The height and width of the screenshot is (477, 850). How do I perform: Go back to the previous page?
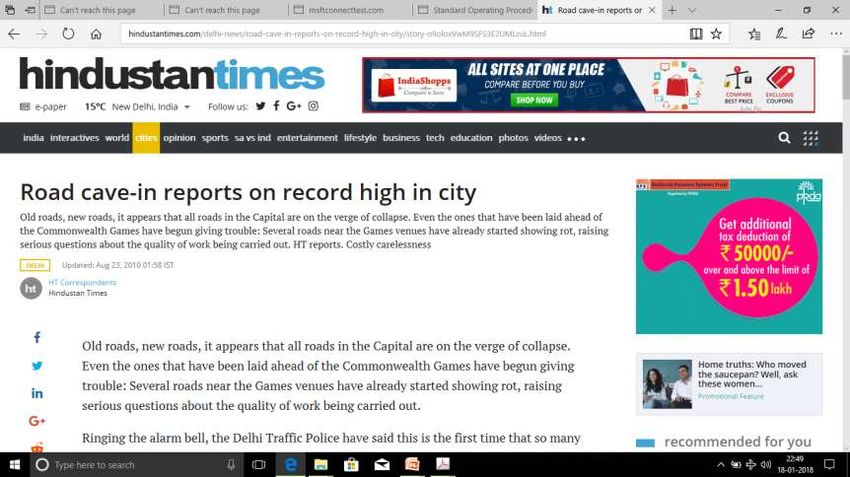tap(14, 34)
